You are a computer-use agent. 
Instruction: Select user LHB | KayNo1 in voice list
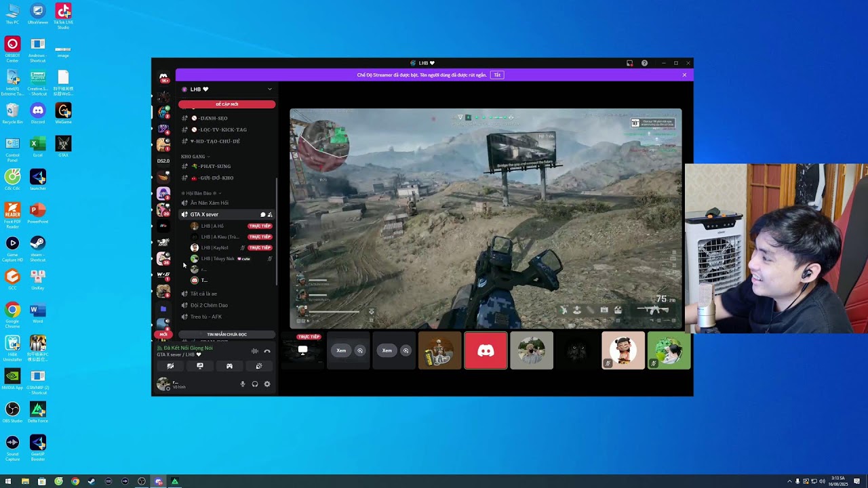click(x=231, y=247)
